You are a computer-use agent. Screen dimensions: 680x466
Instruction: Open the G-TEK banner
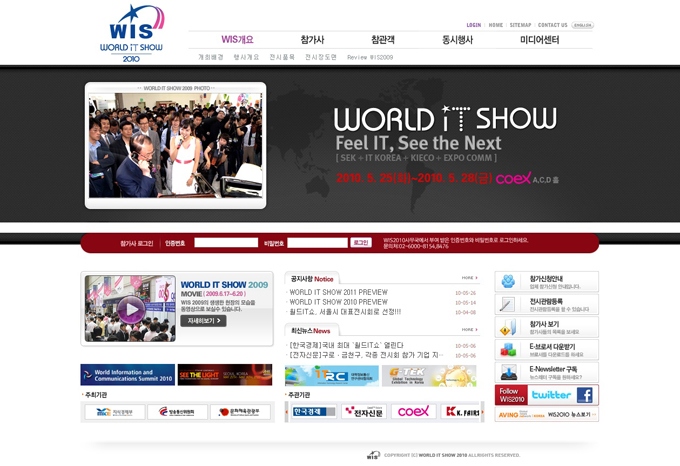coord(429,375)
